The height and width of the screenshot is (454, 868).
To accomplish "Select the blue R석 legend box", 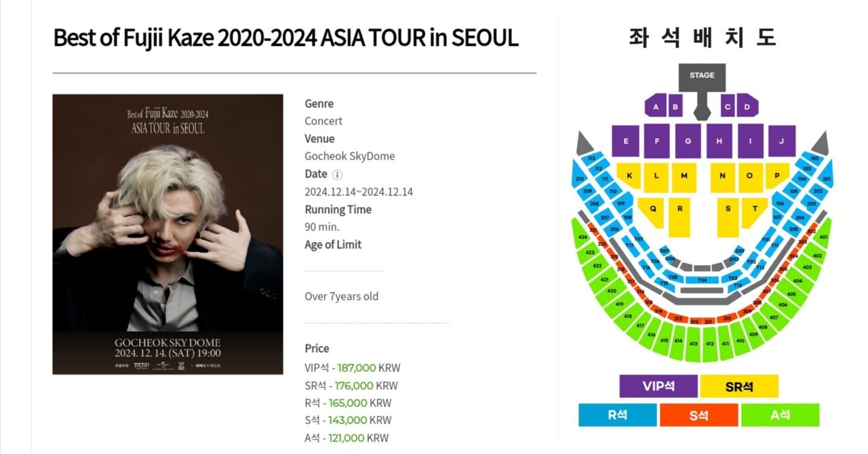I will tap(618, 415).
